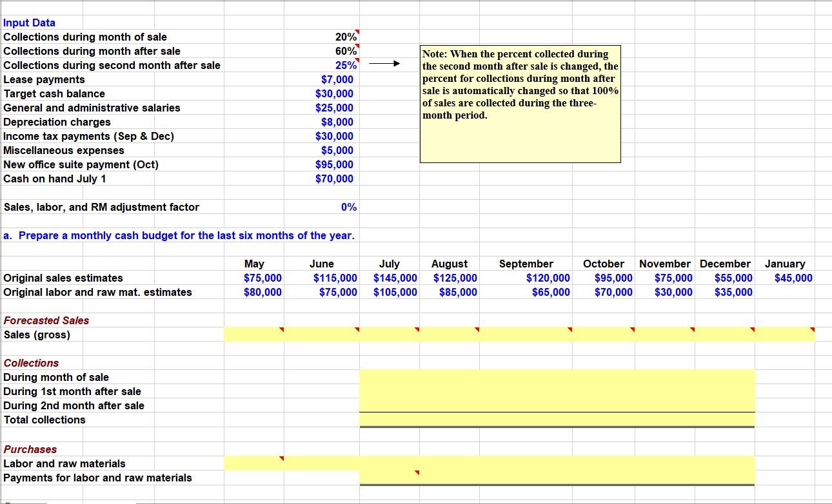Screen dimensions: 832x504
Task: Click the "Cash on hand July 1" label
Action: (55, 179)
